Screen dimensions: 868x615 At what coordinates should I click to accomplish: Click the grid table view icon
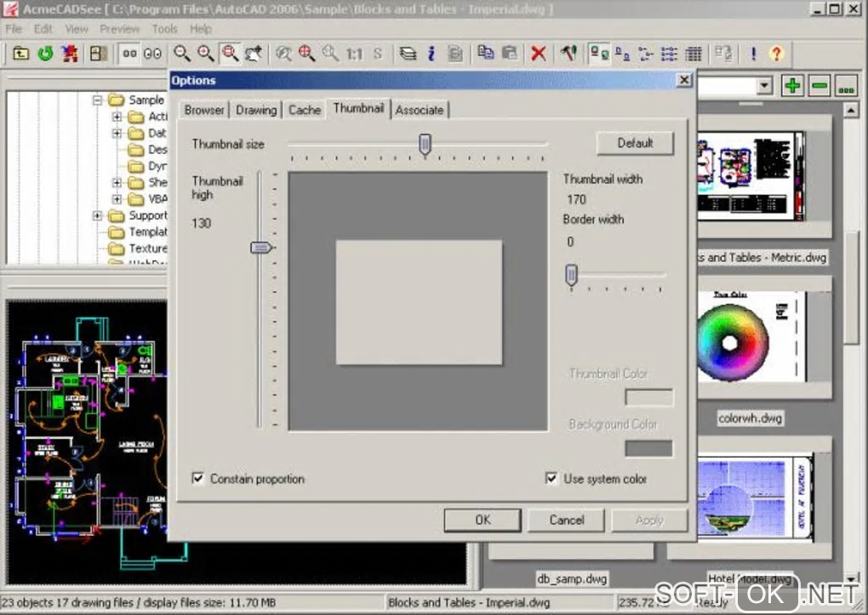pyautogui.click(x=693, y=54)
